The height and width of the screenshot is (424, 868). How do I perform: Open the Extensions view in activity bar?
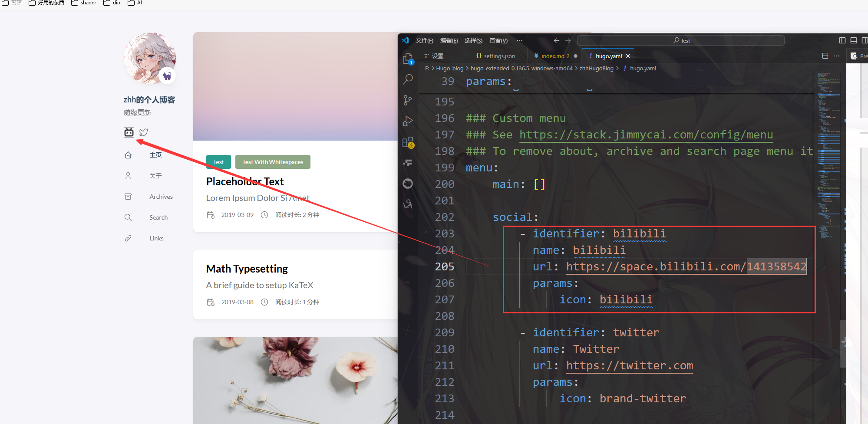pyautogui.click(x=408, y=142)
